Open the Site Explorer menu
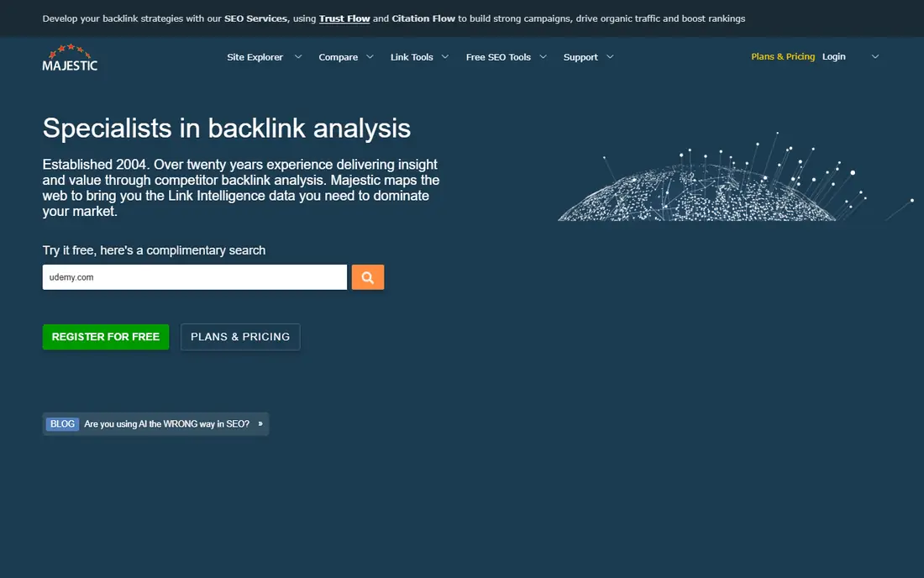Viewport: 924px width, 578px height. (255, 57)
